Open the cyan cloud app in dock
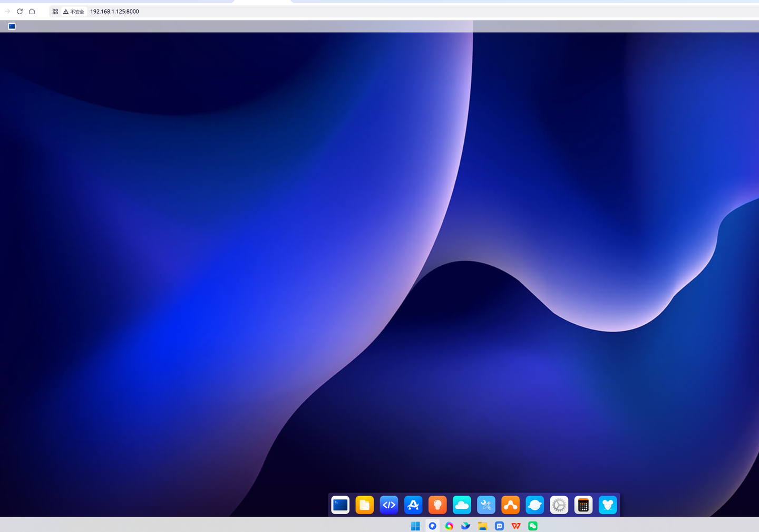The image size is (759, 532). (462, 505)
